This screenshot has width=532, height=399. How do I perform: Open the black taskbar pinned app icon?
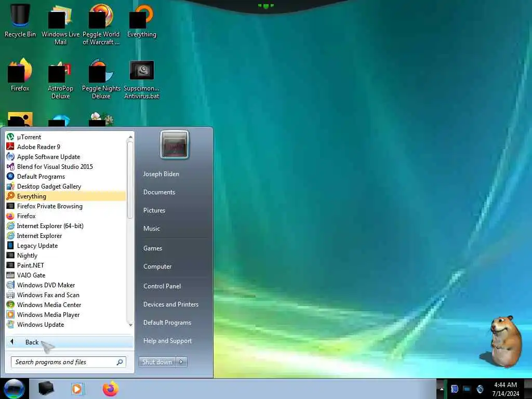coord(46,389)
